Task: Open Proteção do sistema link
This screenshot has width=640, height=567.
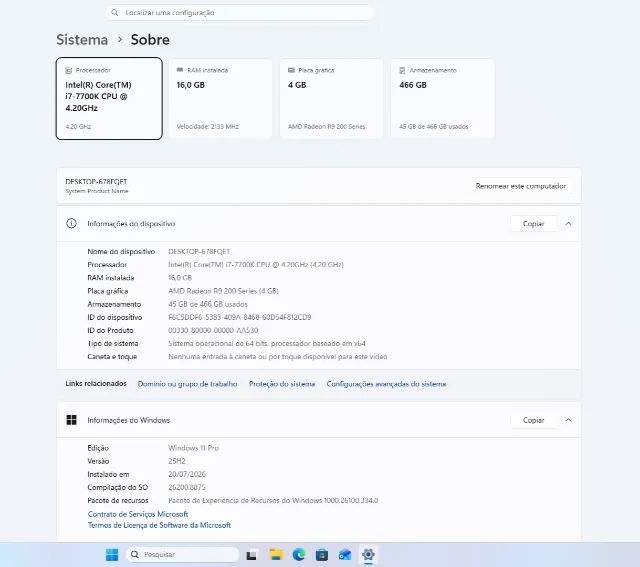Action: click(x=282, y=384)
